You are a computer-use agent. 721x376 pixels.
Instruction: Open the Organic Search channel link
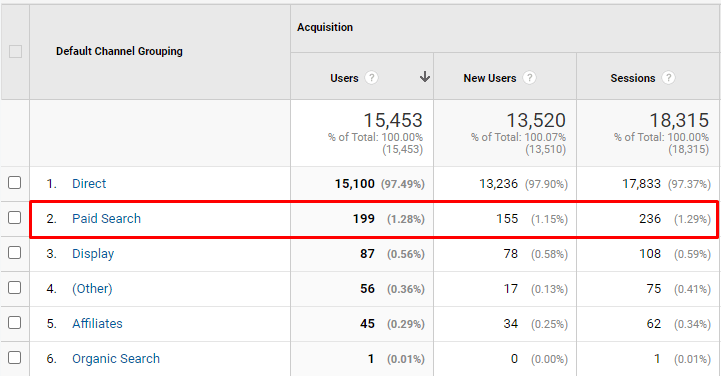tap(116, 359)
